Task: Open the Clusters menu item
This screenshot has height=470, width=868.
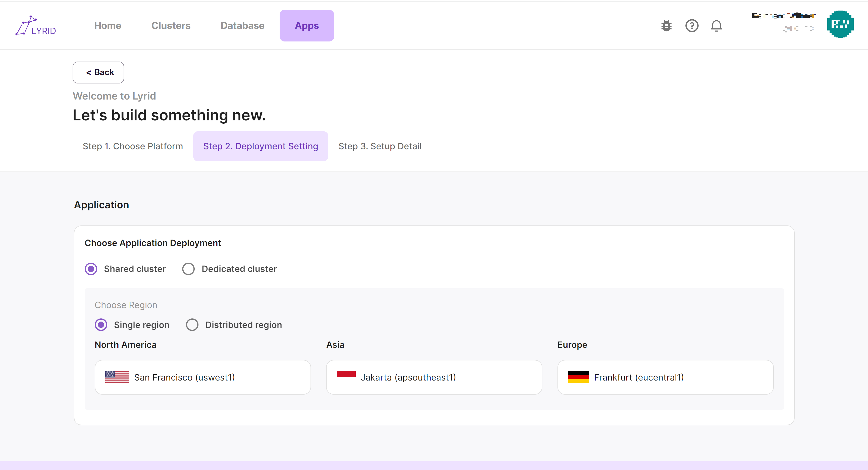Action: [x=171, y=26]
